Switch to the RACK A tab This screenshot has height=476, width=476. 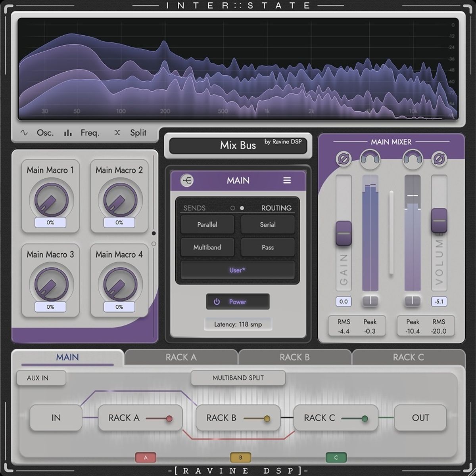click(x=181, y=357)
